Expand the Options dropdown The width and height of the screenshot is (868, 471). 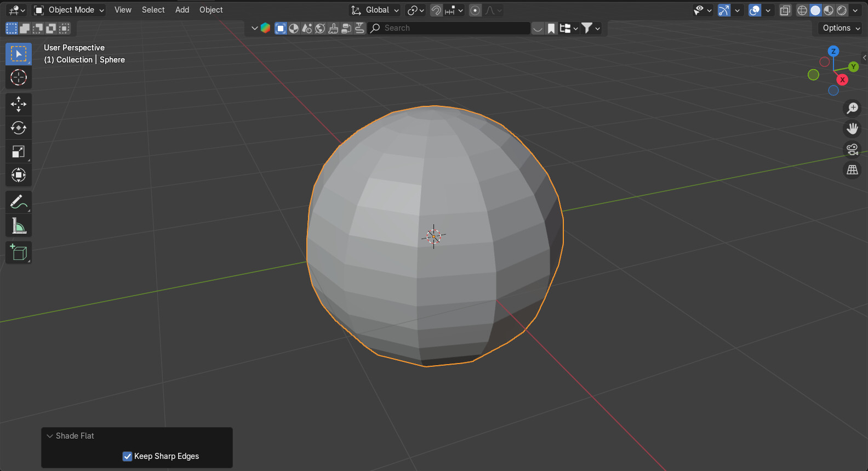click(841, 28)
